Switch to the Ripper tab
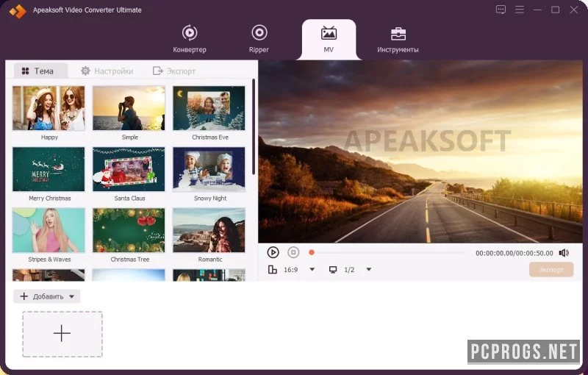This screenshot has height=375, width=588. point(259,39)
